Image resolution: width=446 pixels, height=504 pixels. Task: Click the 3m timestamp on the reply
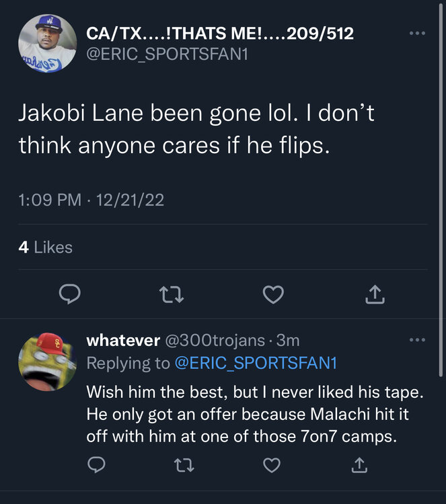coord(288,341)
